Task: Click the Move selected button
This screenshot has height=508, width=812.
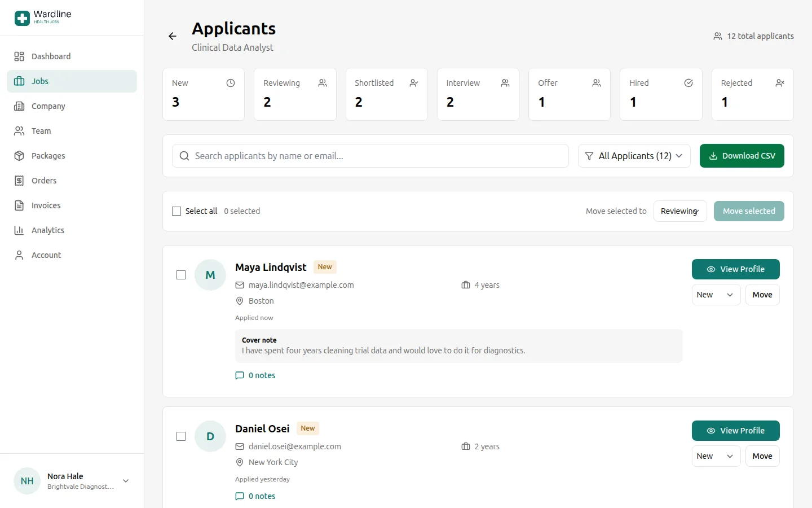Action: [x=749, y=211]
